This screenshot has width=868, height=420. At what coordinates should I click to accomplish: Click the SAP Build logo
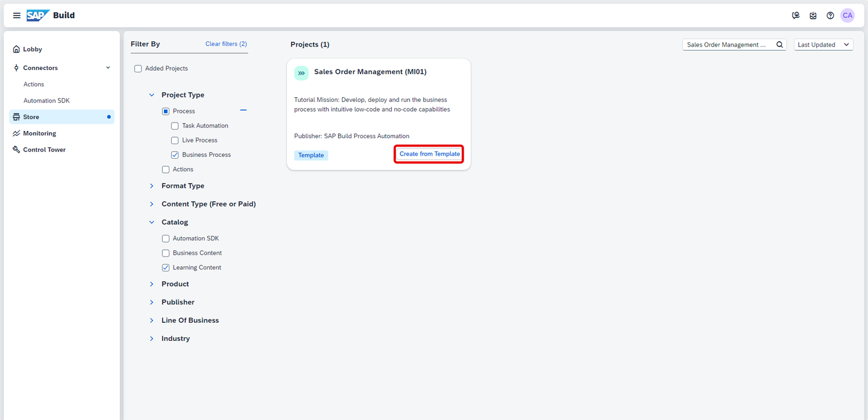[x=51, y=16]
